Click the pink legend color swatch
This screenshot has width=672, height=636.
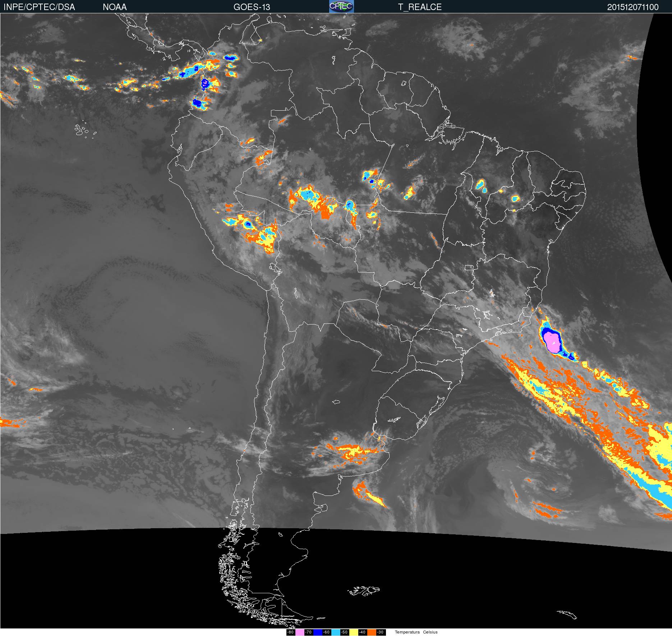coord(300,632)
